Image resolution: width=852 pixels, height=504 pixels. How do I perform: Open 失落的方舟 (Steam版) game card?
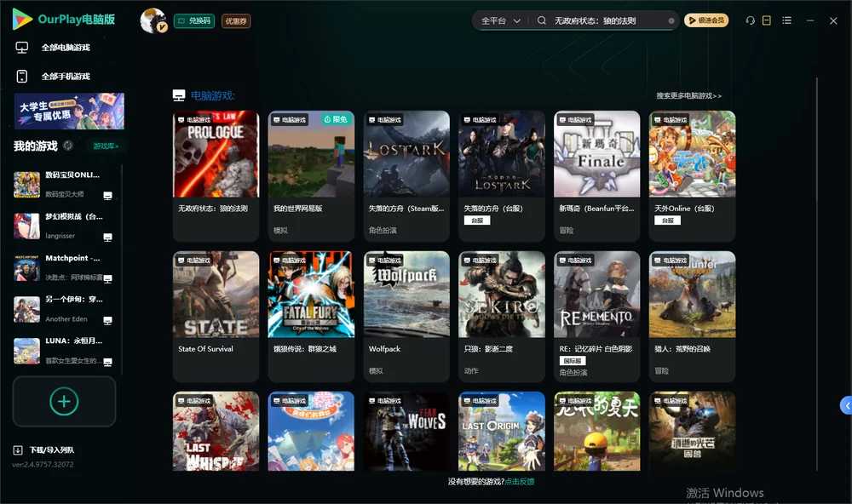406,176
